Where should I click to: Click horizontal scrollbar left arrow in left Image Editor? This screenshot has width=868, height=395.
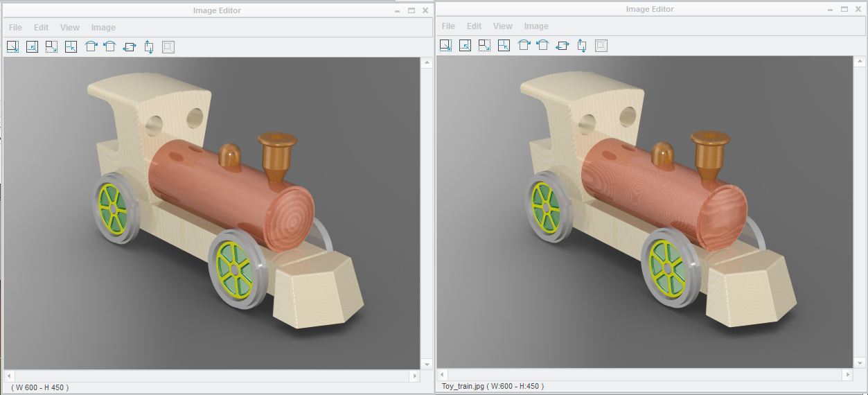9,376
